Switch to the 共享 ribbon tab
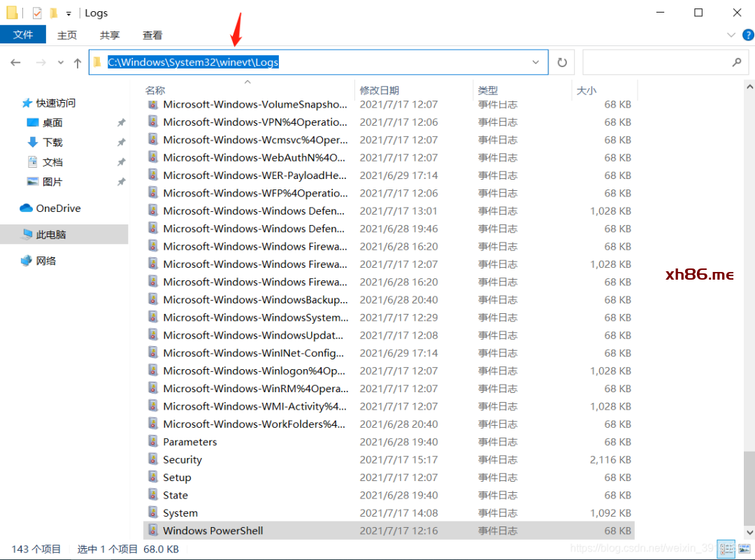The width and height of the screenshot is (755, 560). coord(110,35)
